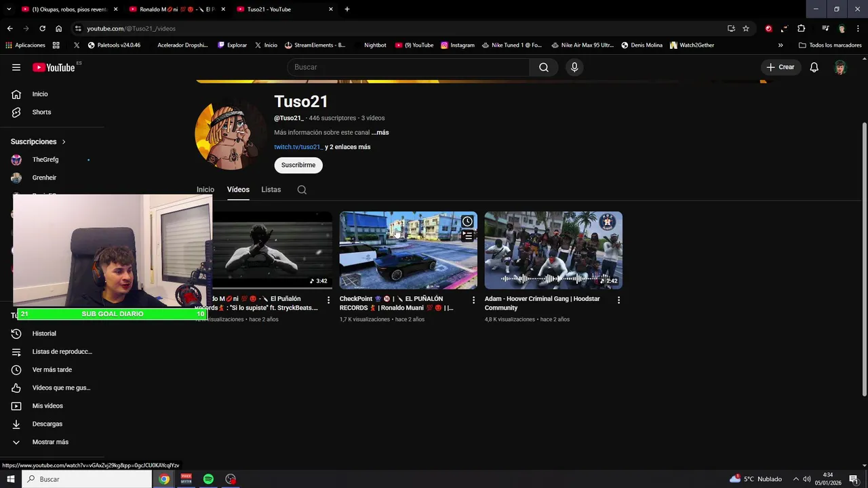Open Todos los marcadores folder
Screen dimensions: 868x488
tap(830, 45)
